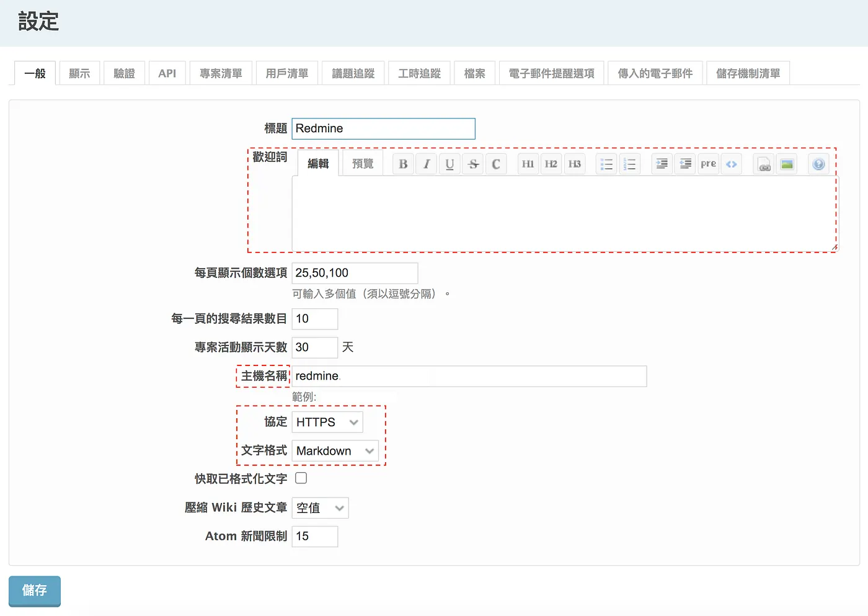The width and height of the screenshot is (868, 616).
Task: Open the 壓縮 Wiki 歷史文章 dropdown
Action: 320,508
